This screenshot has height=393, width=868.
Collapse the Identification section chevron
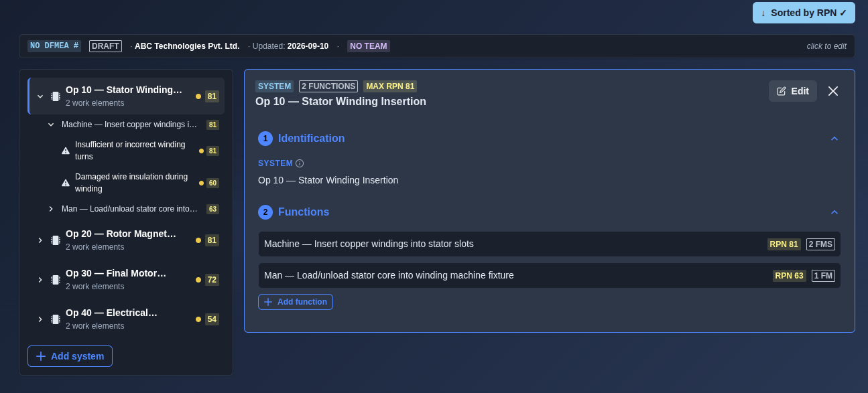click(x=834, y=139)
